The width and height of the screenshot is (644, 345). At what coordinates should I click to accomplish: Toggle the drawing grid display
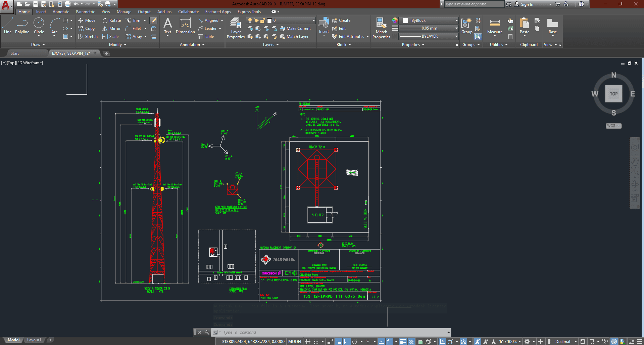[308, 342]
